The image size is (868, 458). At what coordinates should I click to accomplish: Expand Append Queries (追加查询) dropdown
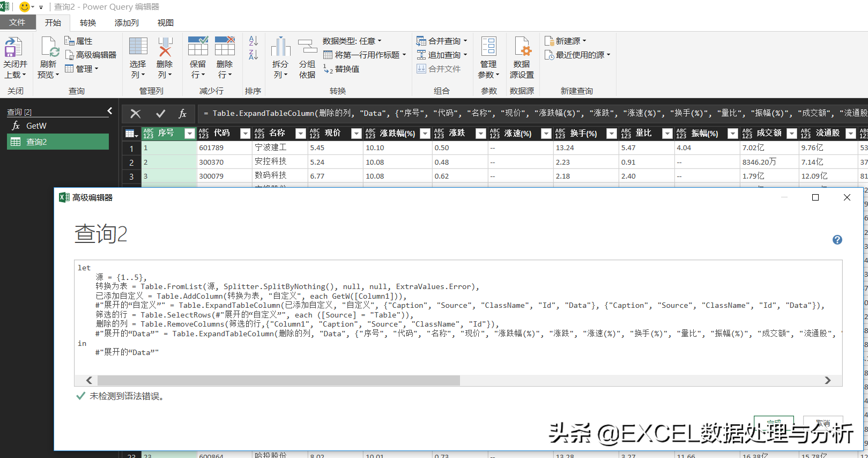tap(465, 55)
